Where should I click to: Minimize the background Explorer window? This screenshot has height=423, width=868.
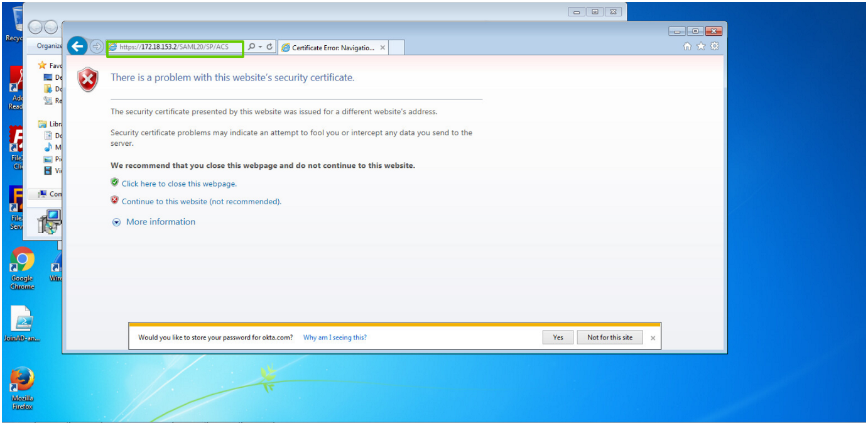[x=577, y=11]
